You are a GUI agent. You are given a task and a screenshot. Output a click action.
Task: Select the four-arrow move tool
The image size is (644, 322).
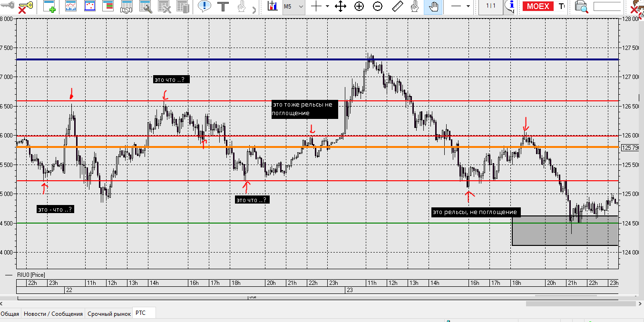tap(341, 7)
